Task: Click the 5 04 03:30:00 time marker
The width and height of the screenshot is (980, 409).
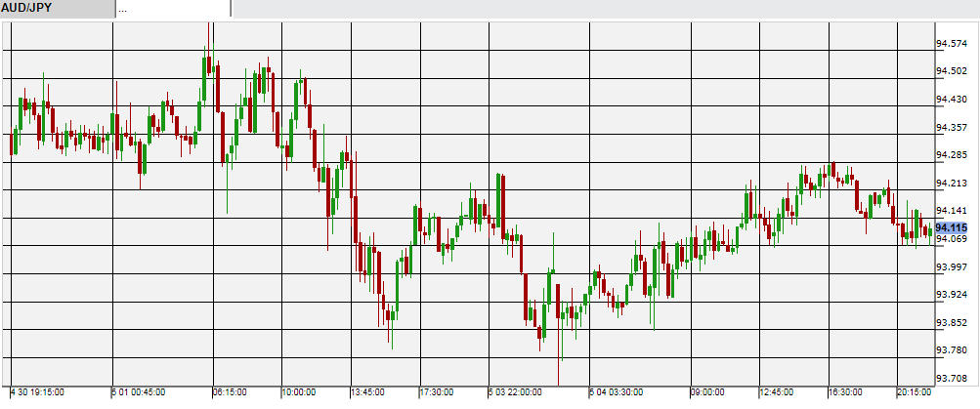Action: [x=616, y=392]
